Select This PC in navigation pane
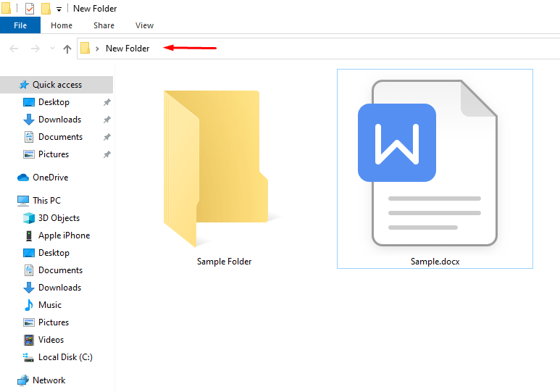Viewport: 560px width, 392px height. coord(46,201)
